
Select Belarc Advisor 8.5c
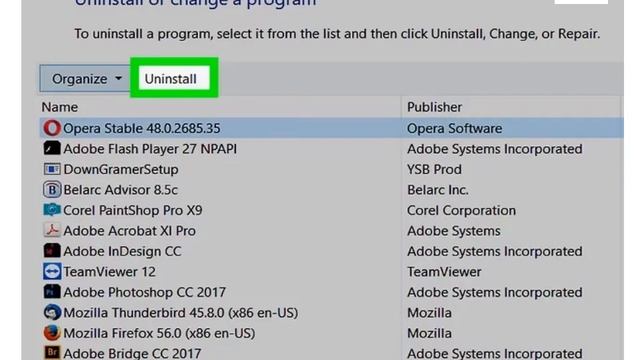pos(120,190)
